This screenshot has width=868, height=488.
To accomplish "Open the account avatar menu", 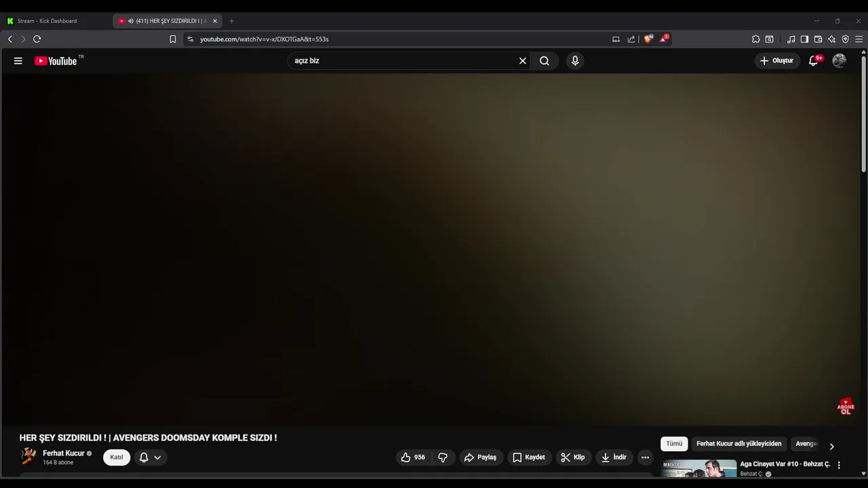I will coord(840,61).
